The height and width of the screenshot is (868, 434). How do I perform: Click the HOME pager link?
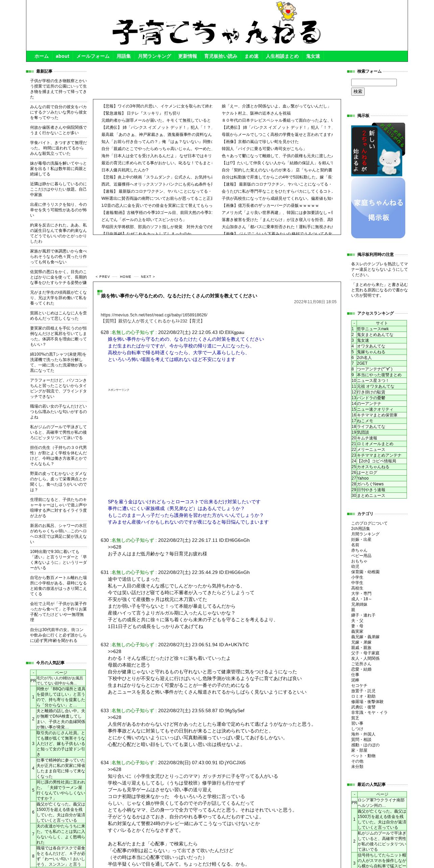click(x=125, y=276)
